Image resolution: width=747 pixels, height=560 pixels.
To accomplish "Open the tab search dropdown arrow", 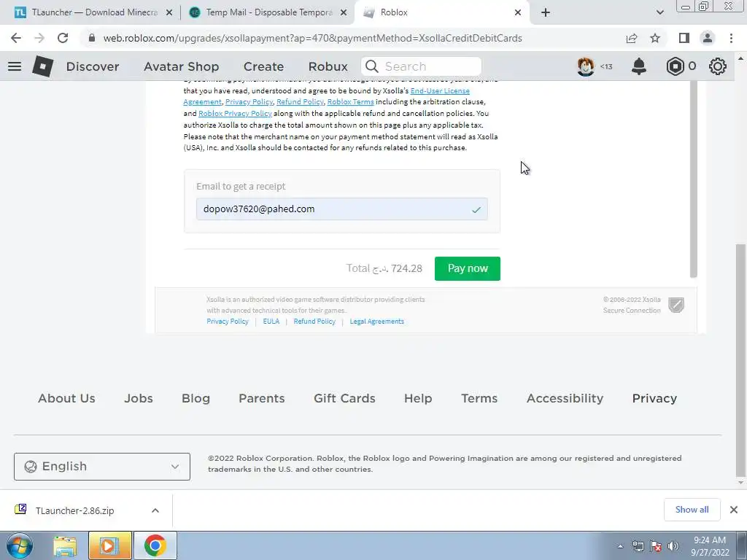I will pos(659,12).
